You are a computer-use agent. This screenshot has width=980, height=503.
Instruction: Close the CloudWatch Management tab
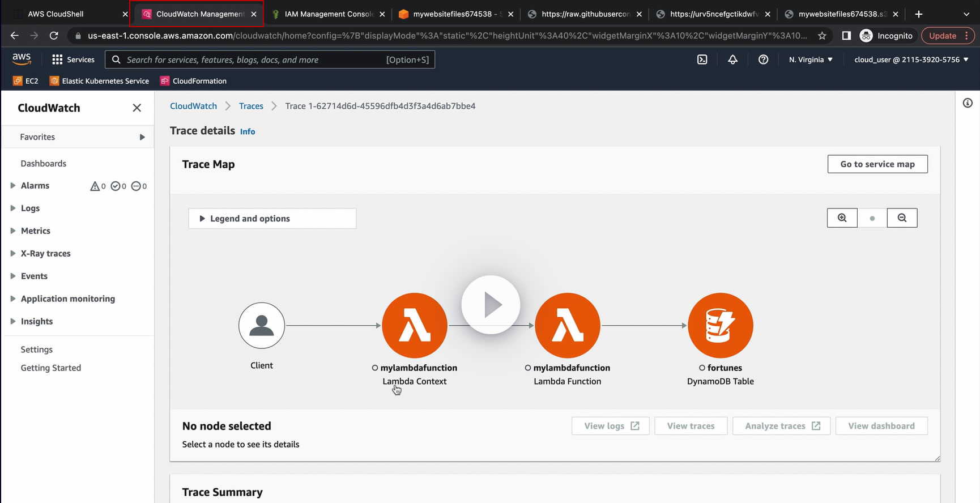[254, 14]
